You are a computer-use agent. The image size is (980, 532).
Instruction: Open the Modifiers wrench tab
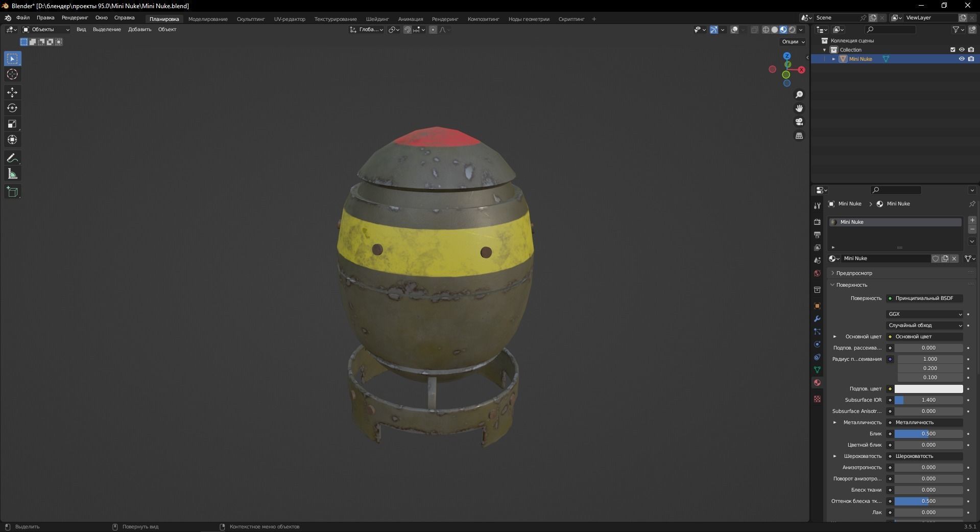pos(817,319)
